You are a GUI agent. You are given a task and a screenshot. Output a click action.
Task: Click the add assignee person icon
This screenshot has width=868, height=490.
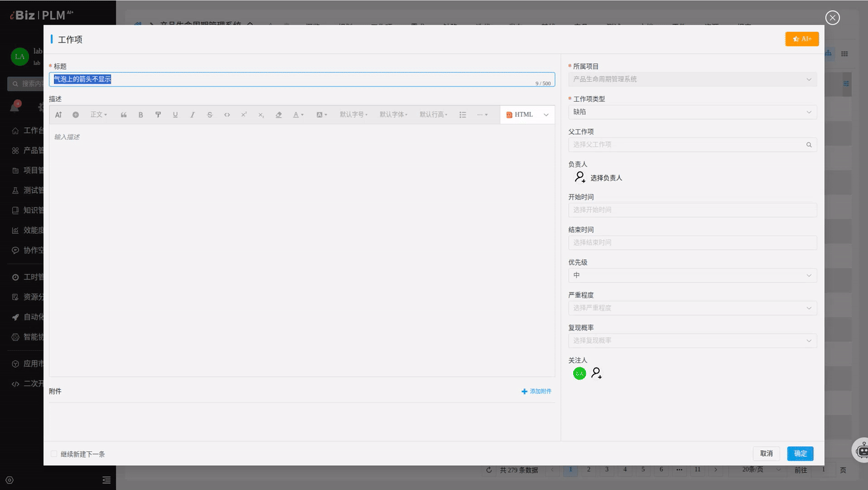580,177
